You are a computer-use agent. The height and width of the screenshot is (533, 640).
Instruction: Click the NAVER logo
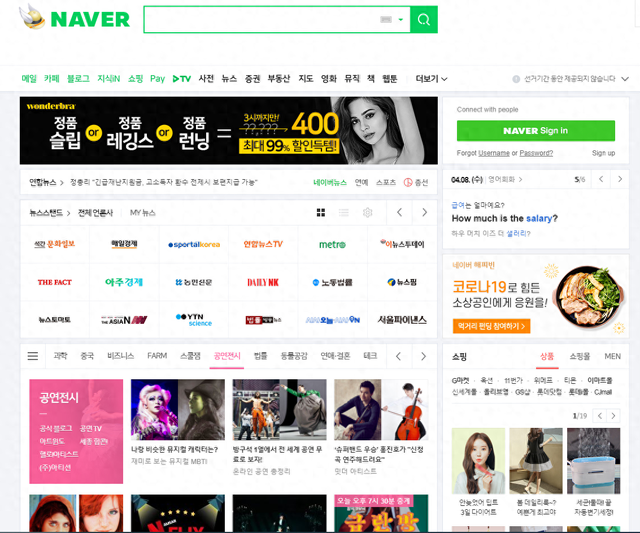tap(90, 19)
